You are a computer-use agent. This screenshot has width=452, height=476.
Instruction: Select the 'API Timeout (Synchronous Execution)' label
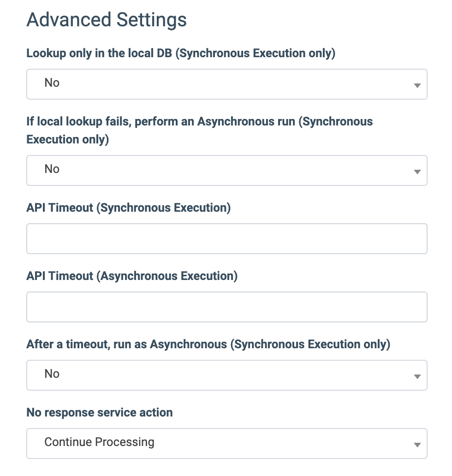129,208
